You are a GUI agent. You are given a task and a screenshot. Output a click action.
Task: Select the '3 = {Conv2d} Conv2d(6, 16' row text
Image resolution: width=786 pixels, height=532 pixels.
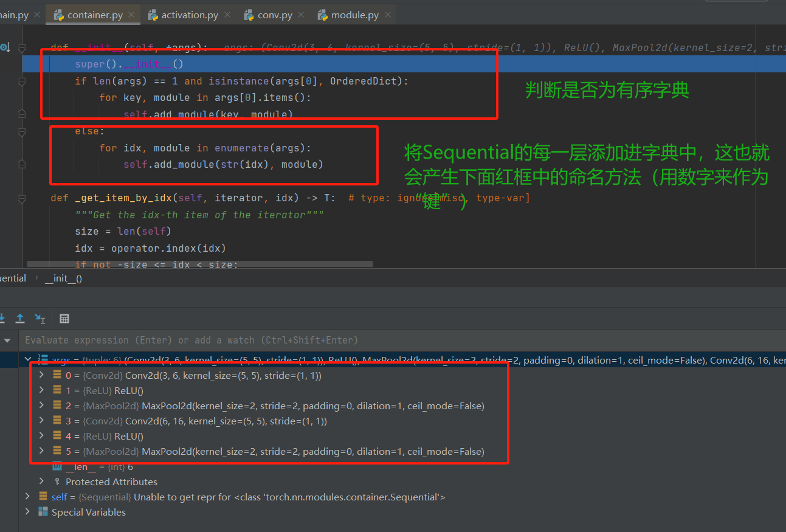pyautogui.click(x=196, y=421)
